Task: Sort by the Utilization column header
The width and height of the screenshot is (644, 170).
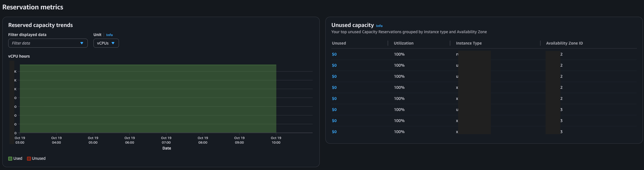Action: (x=403, y=43)
